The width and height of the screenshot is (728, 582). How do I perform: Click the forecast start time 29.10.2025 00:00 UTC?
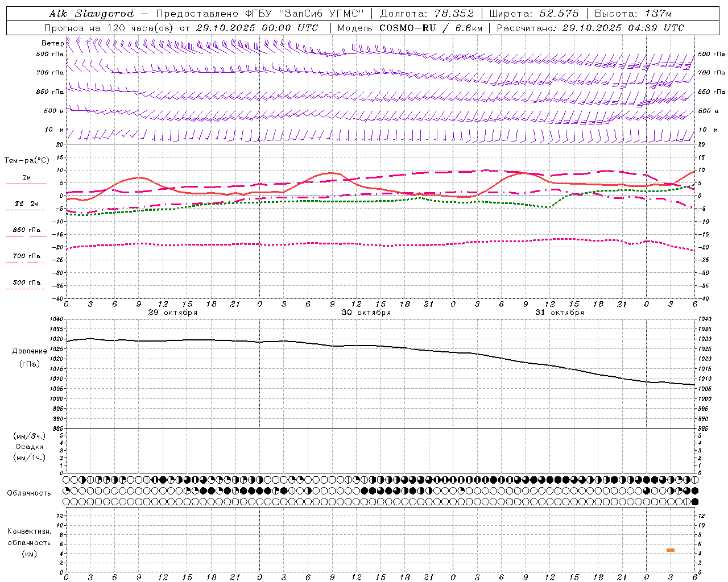coord(257,28)
